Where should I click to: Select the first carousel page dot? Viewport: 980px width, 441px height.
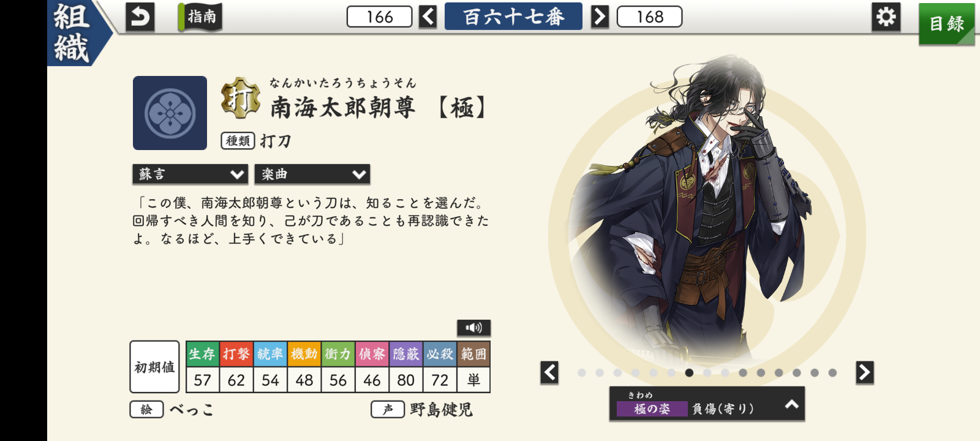581,372
